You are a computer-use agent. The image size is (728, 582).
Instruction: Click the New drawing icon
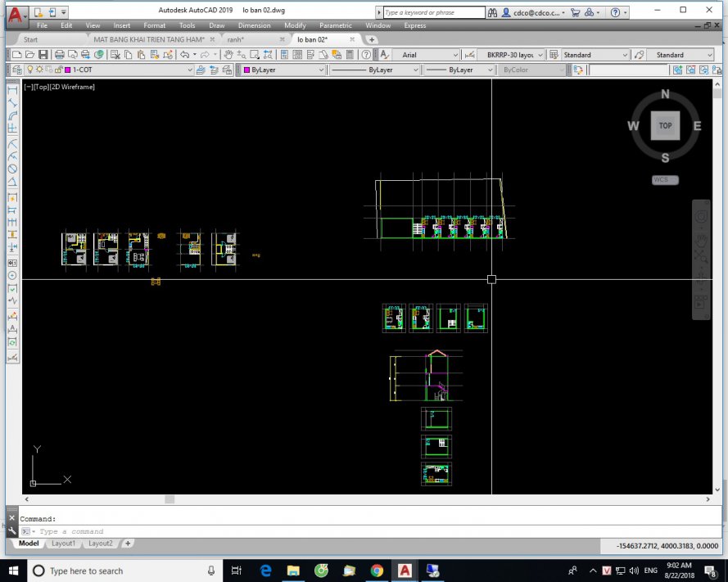(x=16, y=55)
